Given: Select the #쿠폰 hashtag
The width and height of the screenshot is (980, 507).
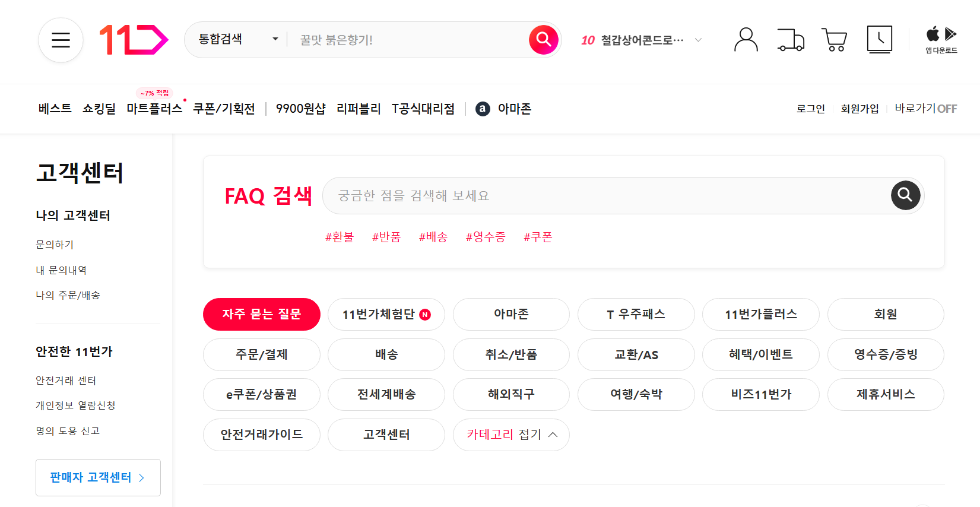Looking at the screenshot, I should point(538,237).
